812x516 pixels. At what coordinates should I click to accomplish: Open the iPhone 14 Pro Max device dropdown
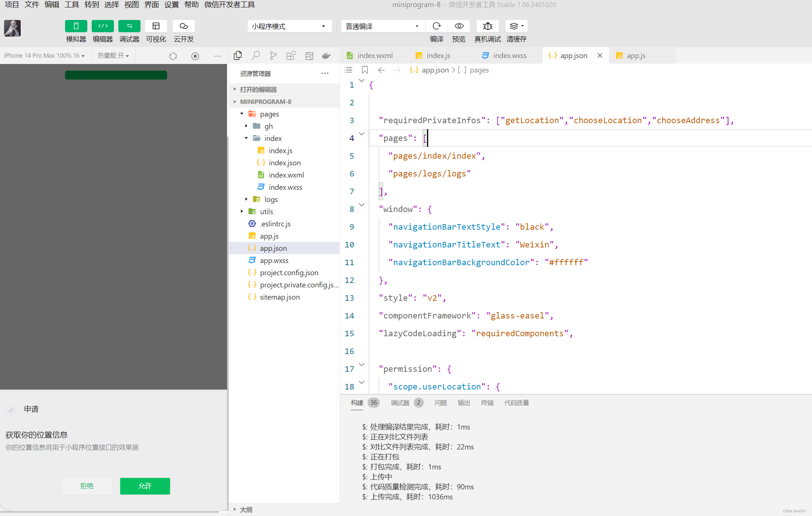point(44,55)
